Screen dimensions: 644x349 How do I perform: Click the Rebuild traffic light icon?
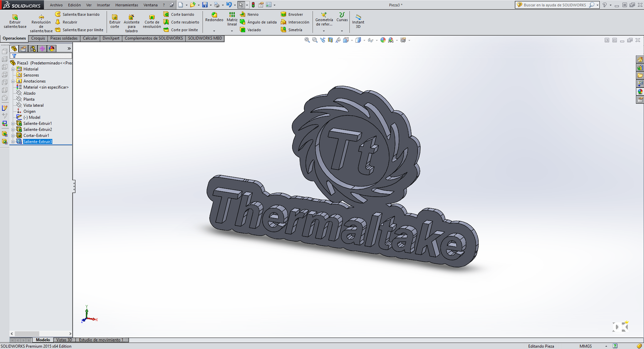click(253, 5)
